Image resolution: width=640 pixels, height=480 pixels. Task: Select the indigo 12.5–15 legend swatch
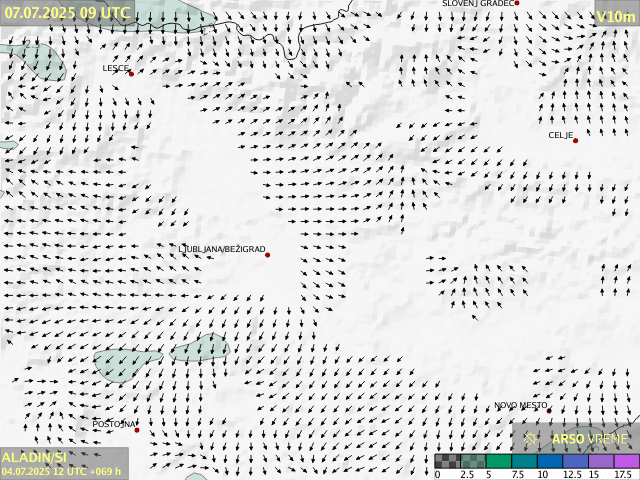tap(576, 461)
